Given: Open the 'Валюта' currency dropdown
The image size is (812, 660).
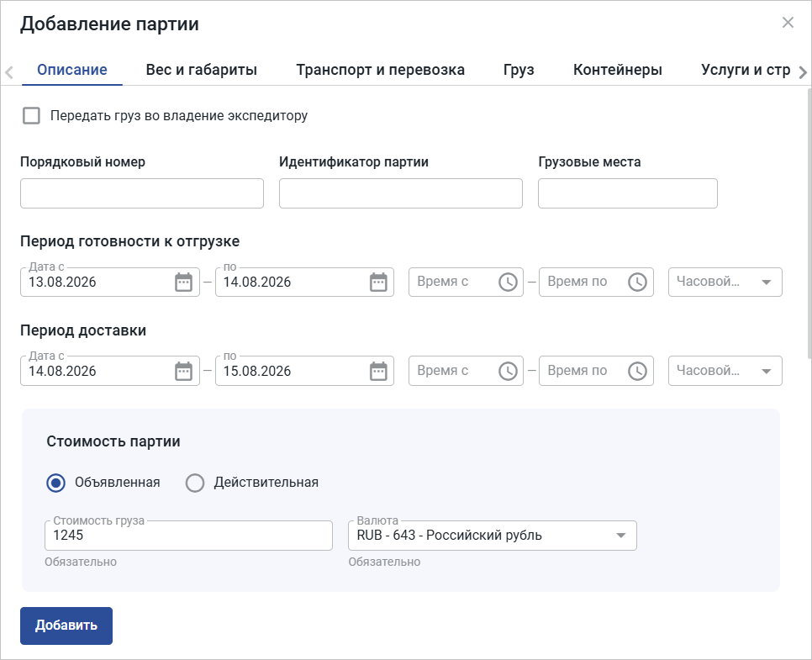Looking at the screenshot, I should point(493,536).
